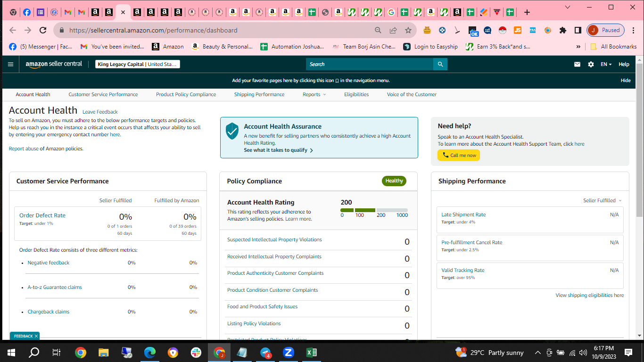Open Chrome's tab search chevron
The height and width of the screenshot is (362, 644).
click(567, 7)
